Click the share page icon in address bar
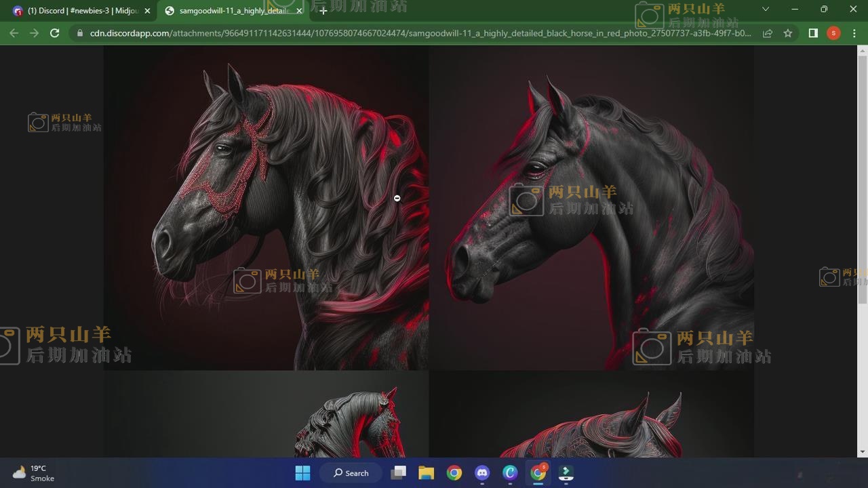Viewport: 868px width, 488px height. click(x=768, y=33)
